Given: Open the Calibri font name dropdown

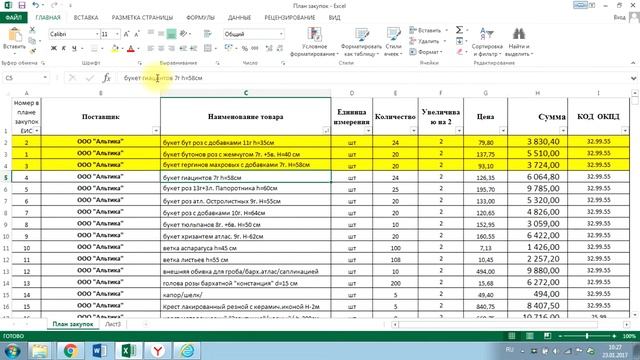Looking at the screenshot, I should click(x=97, y=34).
